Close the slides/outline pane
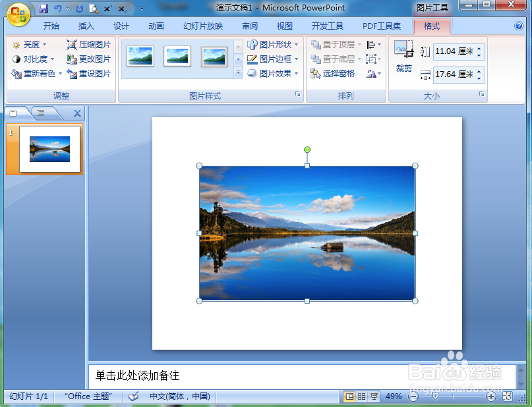The height and width of the screenshot is (407, 532). (x=77, y=113)
